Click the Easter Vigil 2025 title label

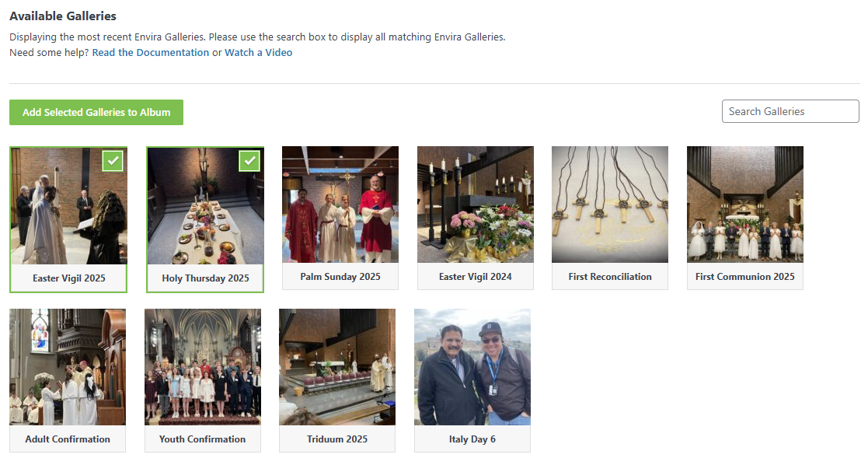69,278
